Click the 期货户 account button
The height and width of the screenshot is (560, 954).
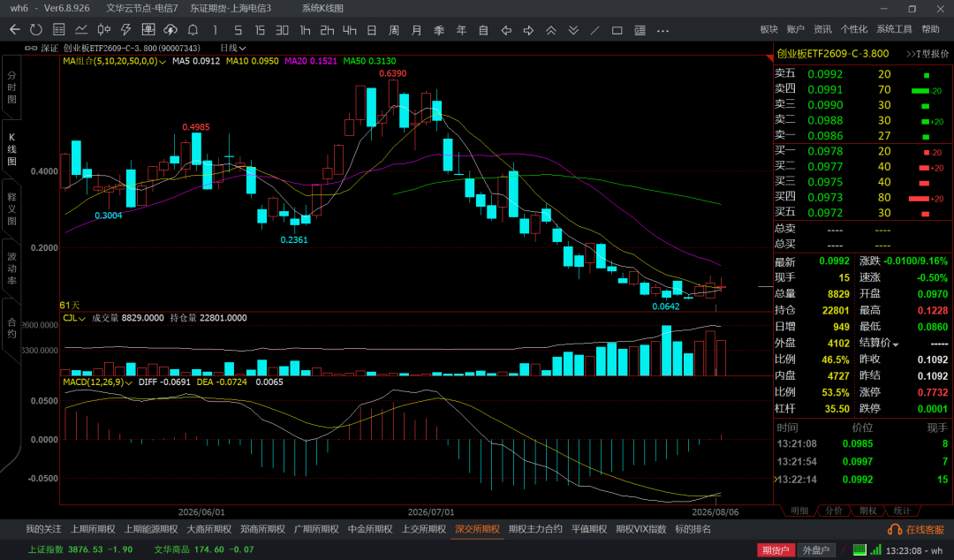tap(776, 550)
